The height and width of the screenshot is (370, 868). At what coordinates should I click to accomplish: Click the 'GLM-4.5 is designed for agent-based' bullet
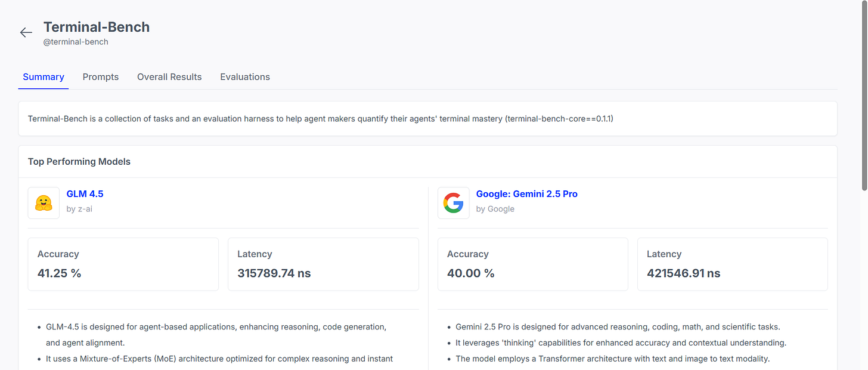pyautogui.click(x=216, y=335)
